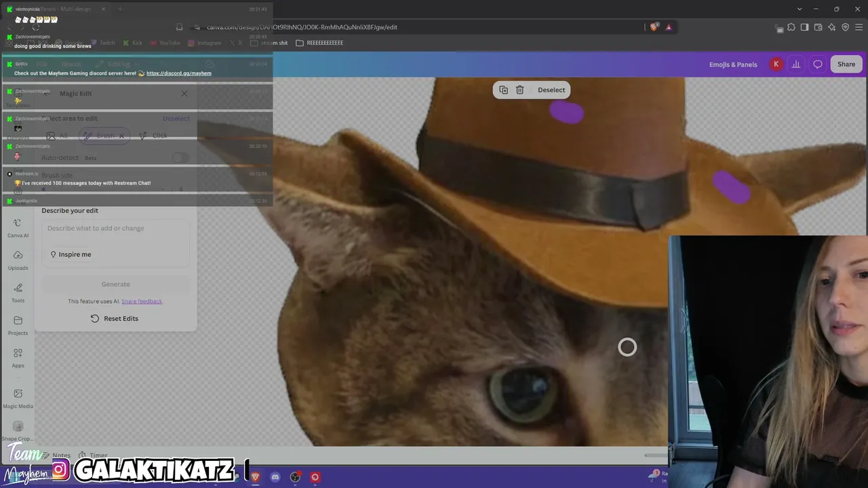This screenshot has height=488, width=868.
Task: Open the discord.gg/mayhem chat link
Action: [x=179, y=73]
